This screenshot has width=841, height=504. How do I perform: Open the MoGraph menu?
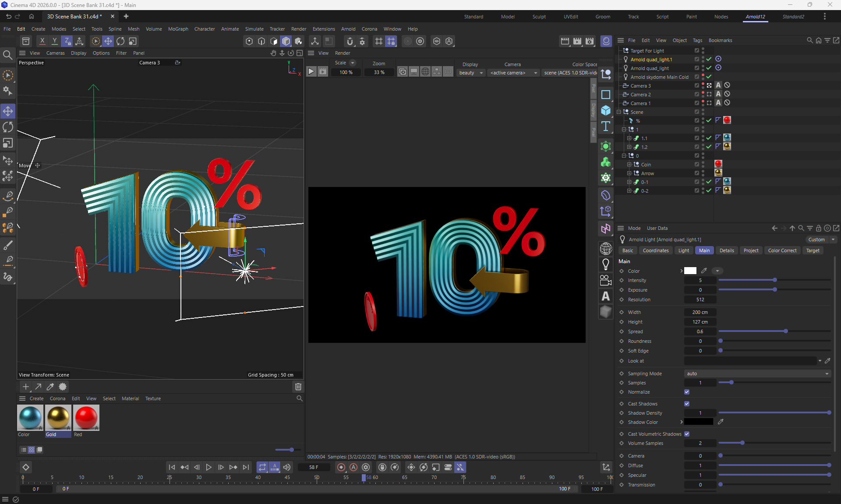click(178, 29)
